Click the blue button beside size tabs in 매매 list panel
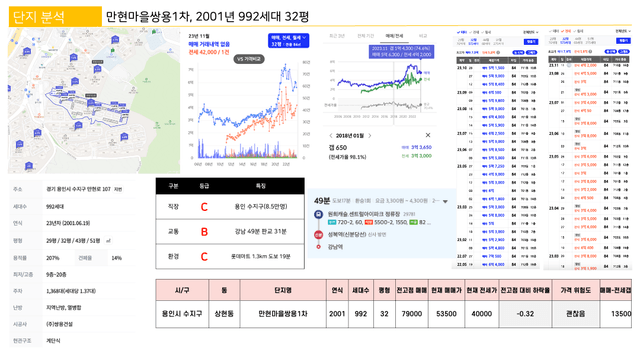Image resolution: width=640 pixels, height=360 pixels. tap(531, 42)
